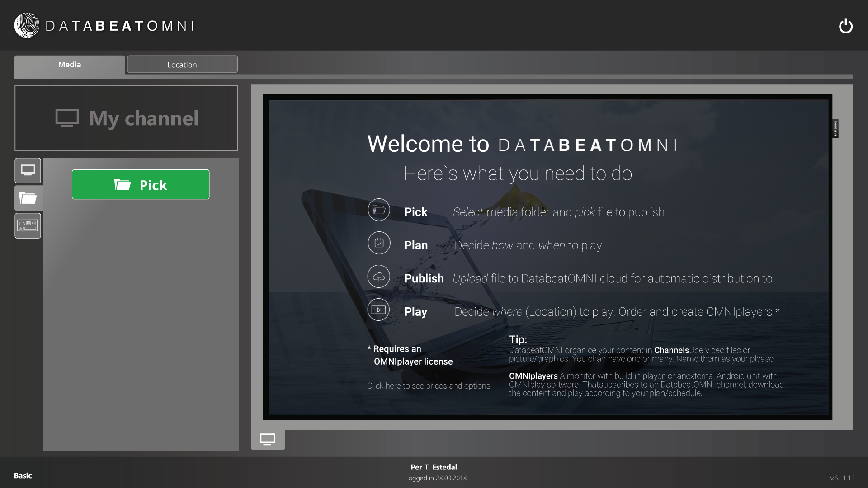The height and width of the screenshot is (488, 868).
Task: Click the Publish heading in welcome list
Action: click(424, 278)
